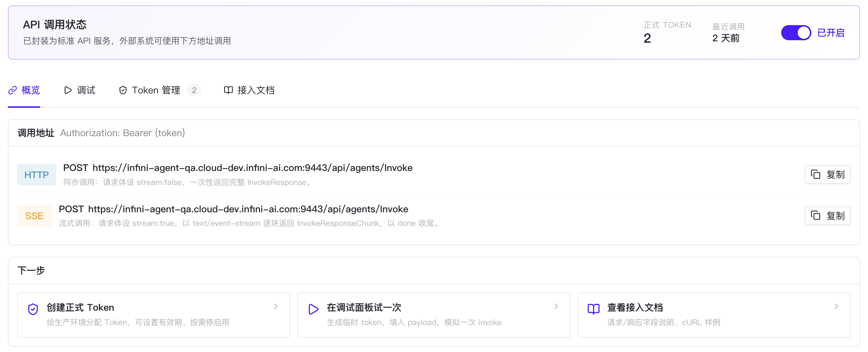Screen dimensions: 868x352
Task: Click the chevron on 查看接入文档 card
Action: 836,306
